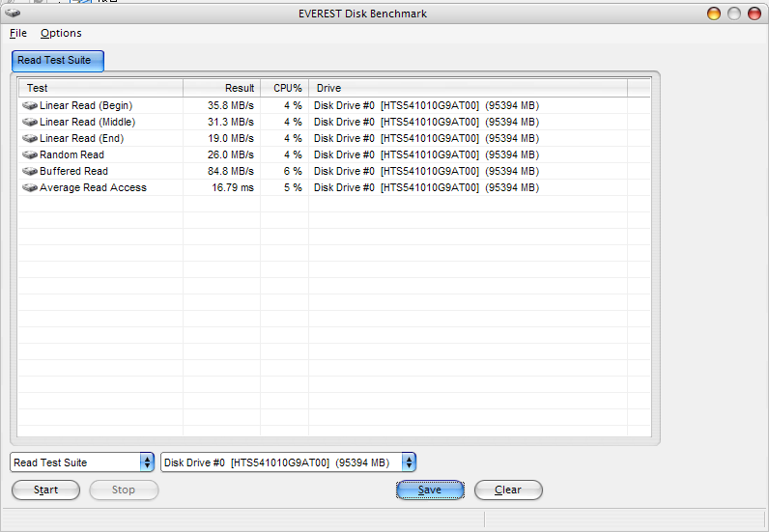The image size is (769, 532).
Task: Select the Linear Read (Middle) row label
Action: pyautogui.click(x=87, y=122)
